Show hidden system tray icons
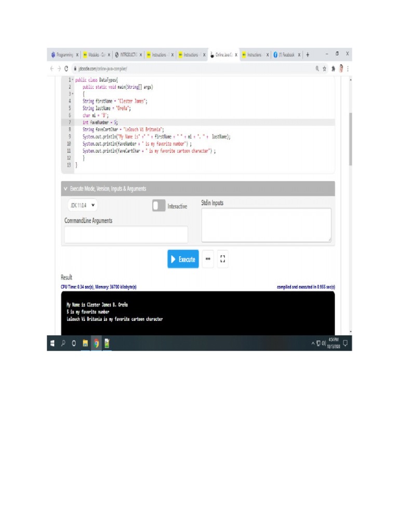 313,343
